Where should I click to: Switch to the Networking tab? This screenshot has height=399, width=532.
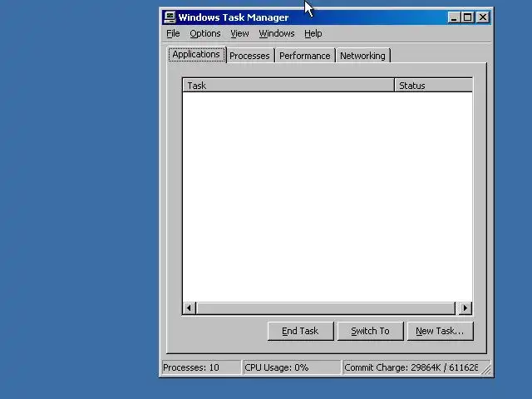click(x=362, y=56)
